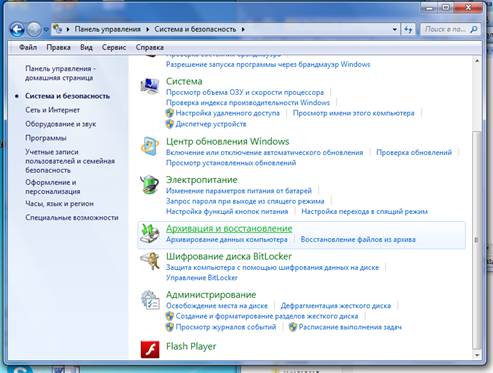This screenshot has width=493, height=373.
Task: Select Сеть и Интернет in sidebar
Action: [x=52, y=110]
